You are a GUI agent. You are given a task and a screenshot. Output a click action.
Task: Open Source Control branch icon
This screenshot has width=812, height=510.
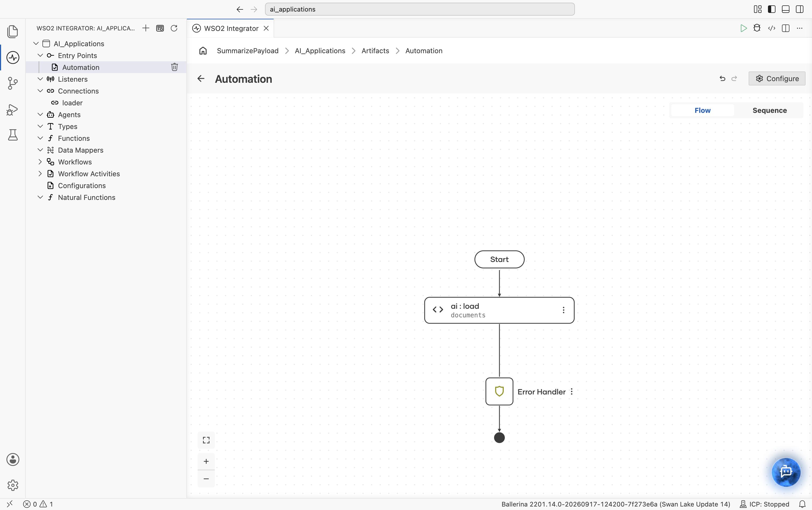[13, 83]
